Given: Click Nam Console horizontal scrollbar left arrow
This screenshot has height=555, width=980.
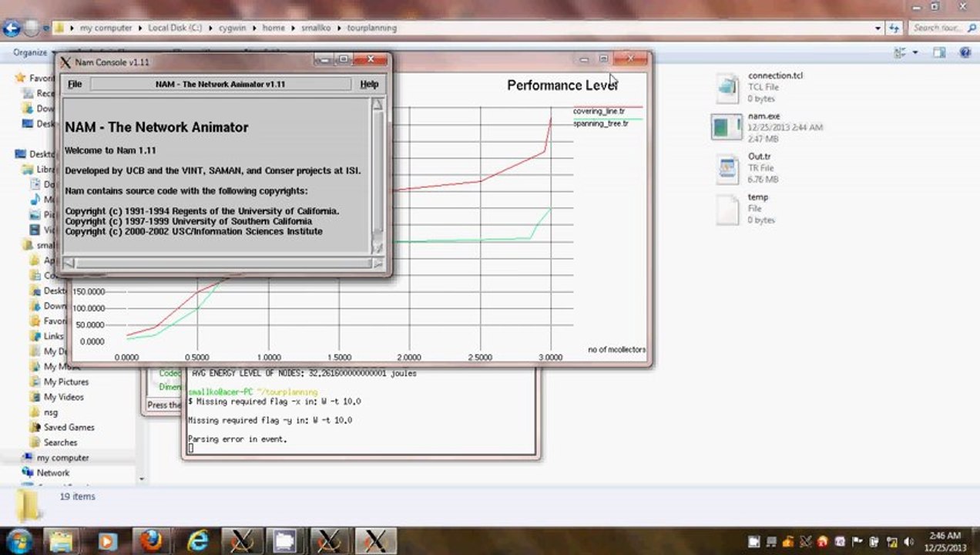Looking at the screenshot, I should [x=69, y=264].
